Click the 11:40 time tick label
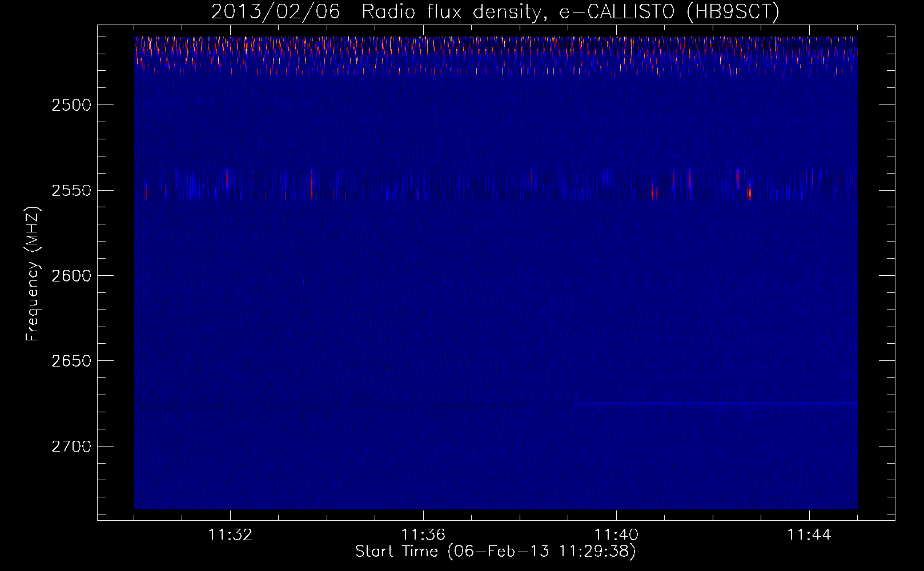The width and height of the screenshot is (924, 571). coord(616,535)
